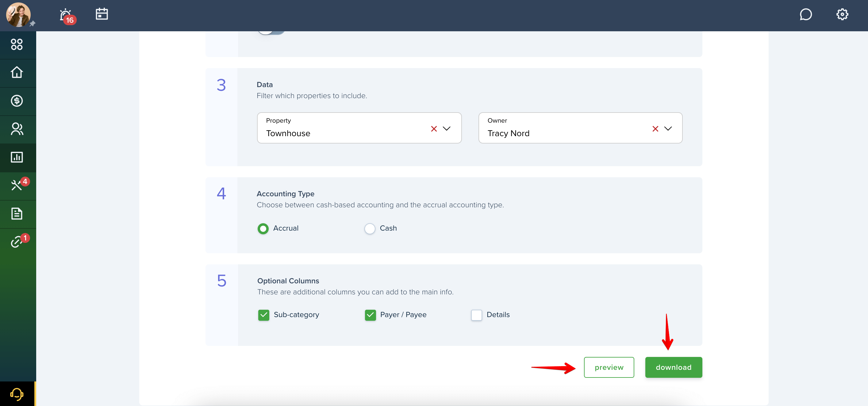868x406 pixels.
Task: Select the Accrual accounting type
Action: tap(263, 228)
